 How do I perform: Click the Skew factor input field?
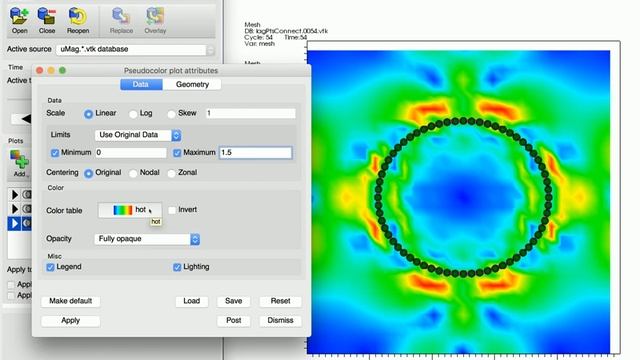(250, 113)
